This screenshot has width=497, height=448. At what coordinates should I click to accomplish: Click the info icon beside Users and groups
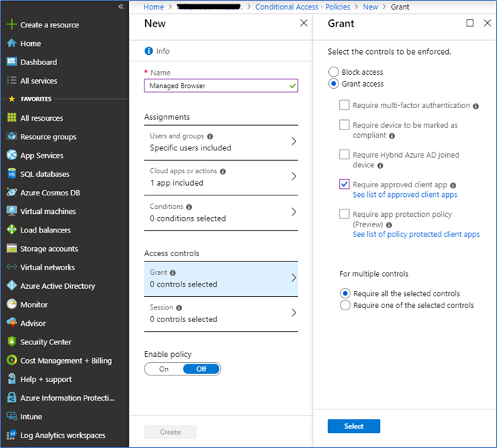(210, 136)
